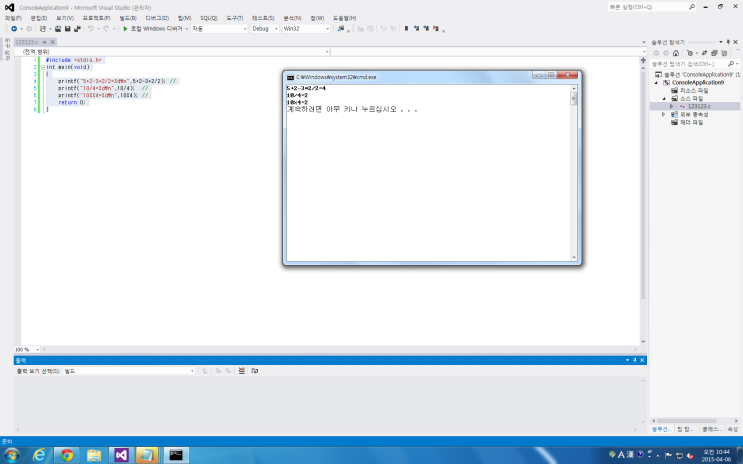Viewport: 743px width, 464px height.
Task: Click the Open File toolbar icon
Action: click(58, 29)
